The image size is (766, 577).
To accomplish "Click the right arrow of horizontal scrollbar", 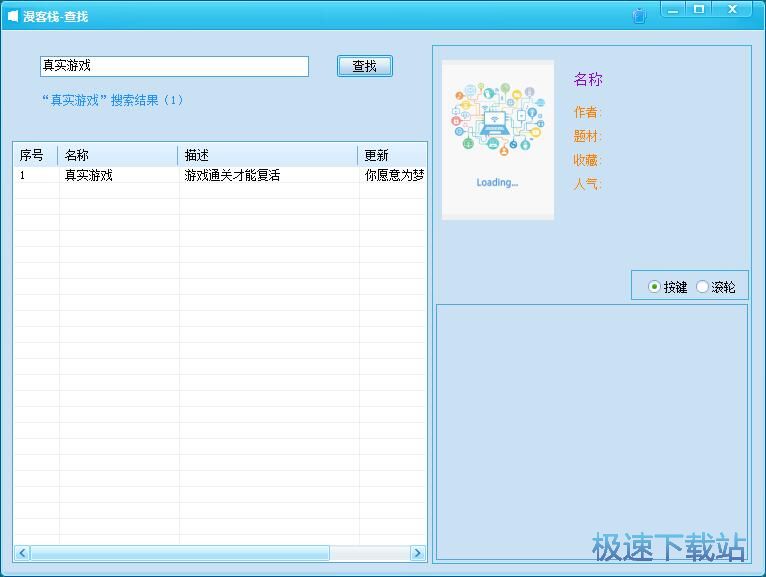I will tap(418, 553).
